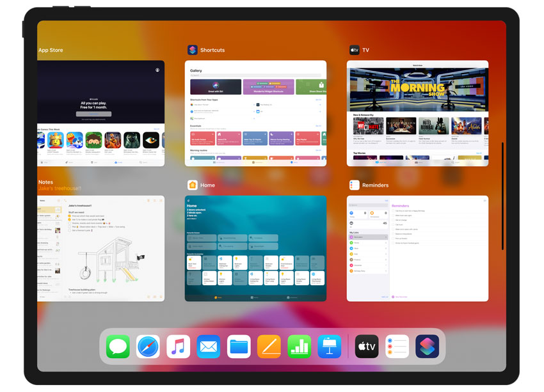Select the Groceries list in Reminders
This screenshot has height=392, width=544.
pos(368,265)
